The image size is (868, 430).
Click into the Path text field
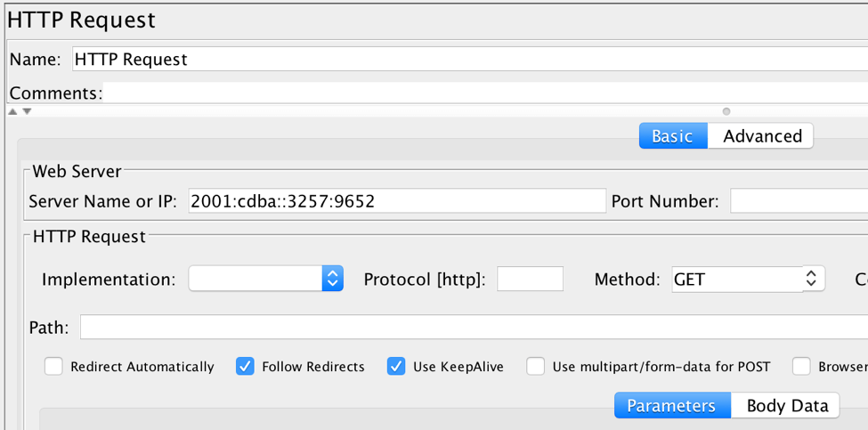coord(474,327)
